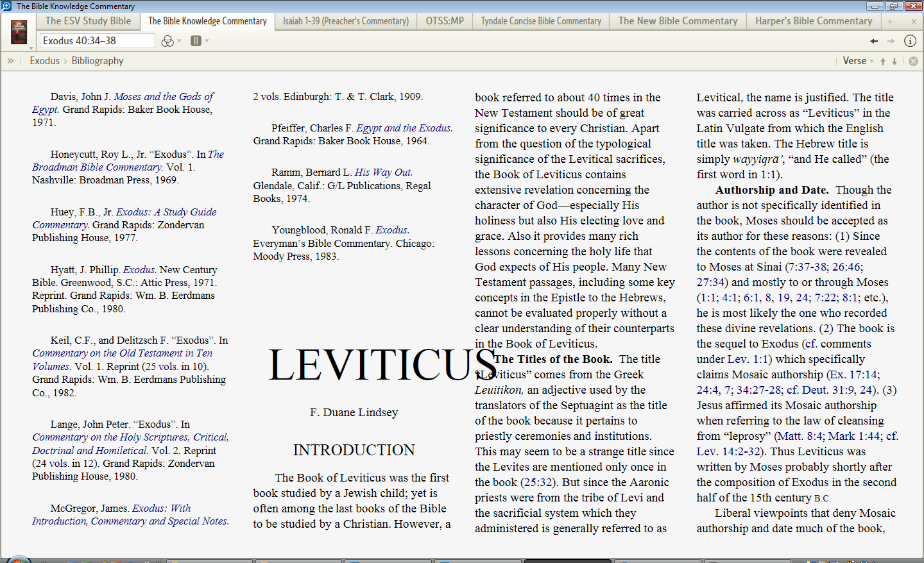Image resolution: width=924 pixels, height=563 pixels.
Task: Close the locator bar with circled X
Action: pyautogui.click(x=913, y=62)
